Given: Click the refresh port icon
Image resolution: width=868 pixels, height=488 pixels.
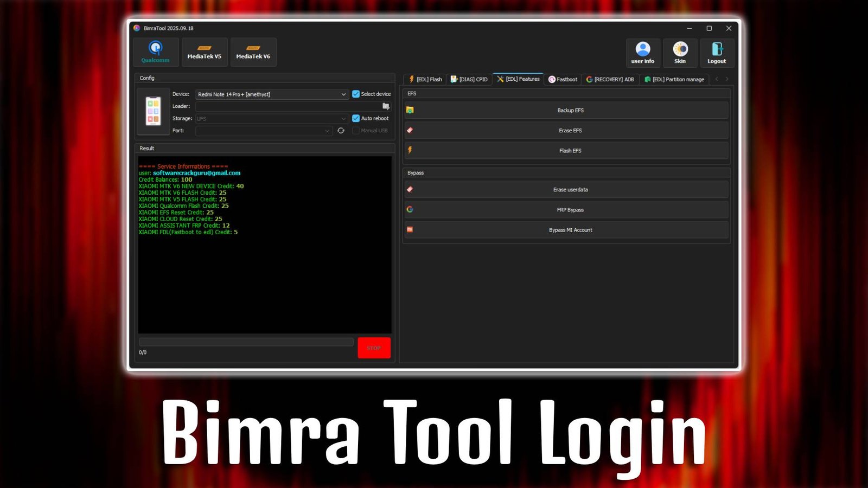Looking at the screenshot, I should [x=341, y=131].
